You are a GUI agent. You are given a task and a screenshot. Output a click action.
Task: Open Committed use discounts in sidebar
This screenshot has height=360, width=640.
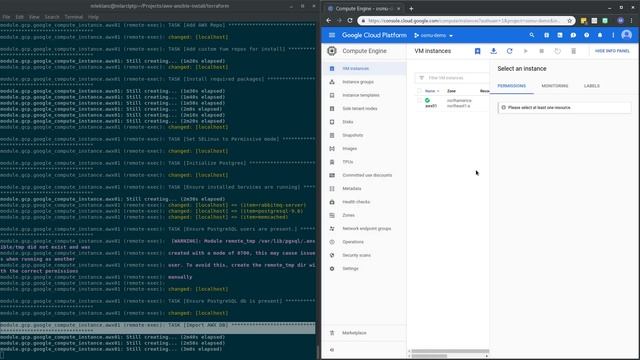[x=367, y=175]
